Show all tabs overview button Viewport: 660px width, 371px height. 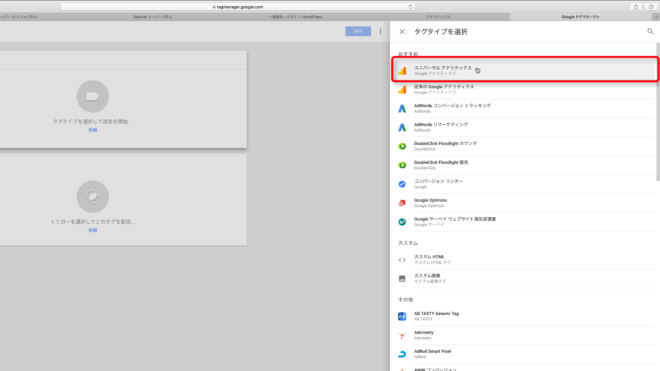click(x=651, y=7)
